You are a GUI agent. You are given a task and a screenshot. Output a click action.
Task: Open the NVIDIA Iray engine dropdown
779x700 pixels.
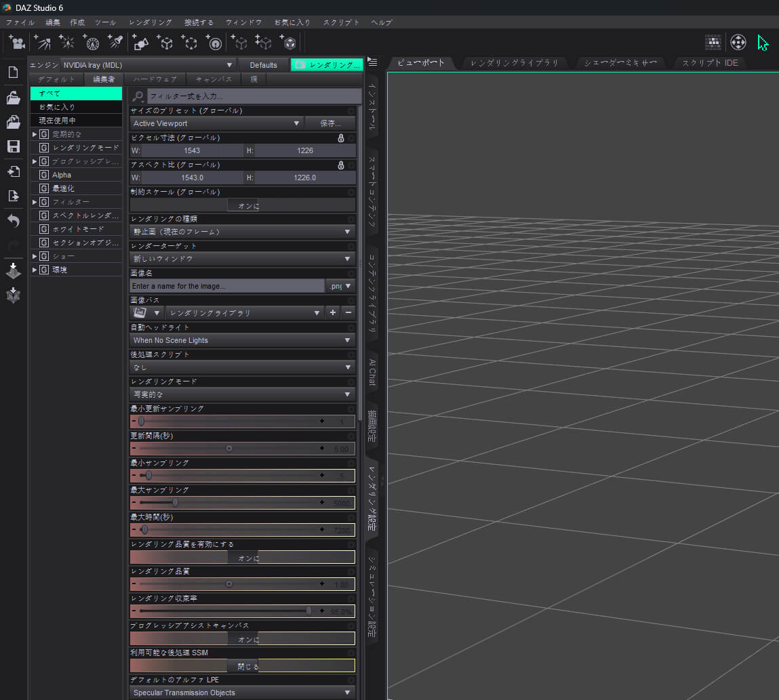pyautogui.click(x=148, y=65)
